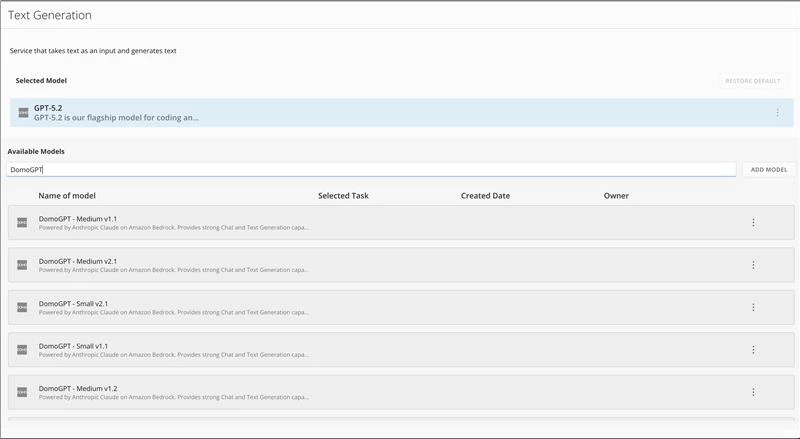Click the GPT-5.2 selected model title

(x=48, y=108)
